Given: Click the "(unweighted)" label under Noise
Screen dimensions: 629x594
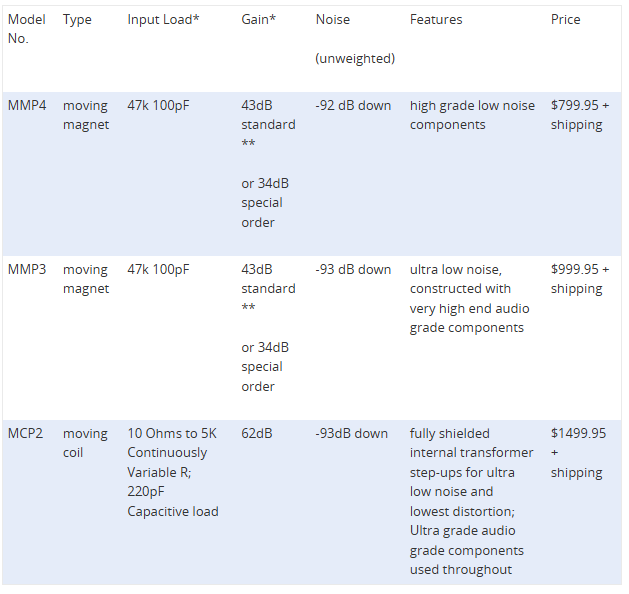Looking at the screenshot, I should tap(355, 59).
